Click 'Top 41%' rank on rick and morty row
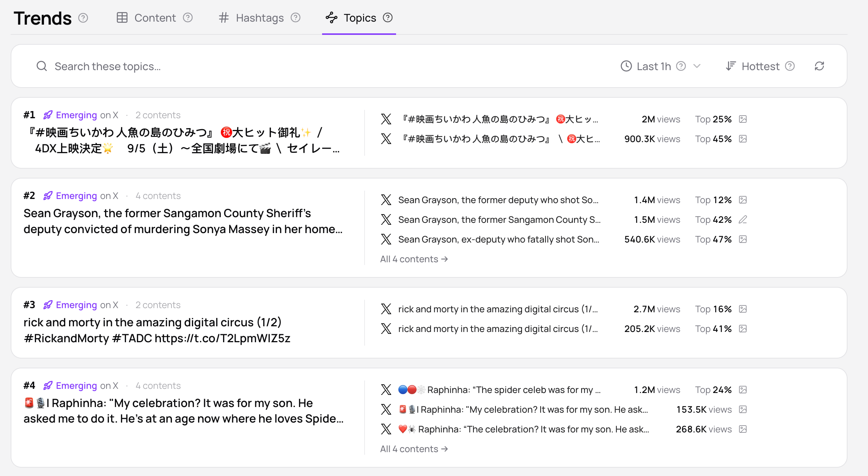 [713, 329]
